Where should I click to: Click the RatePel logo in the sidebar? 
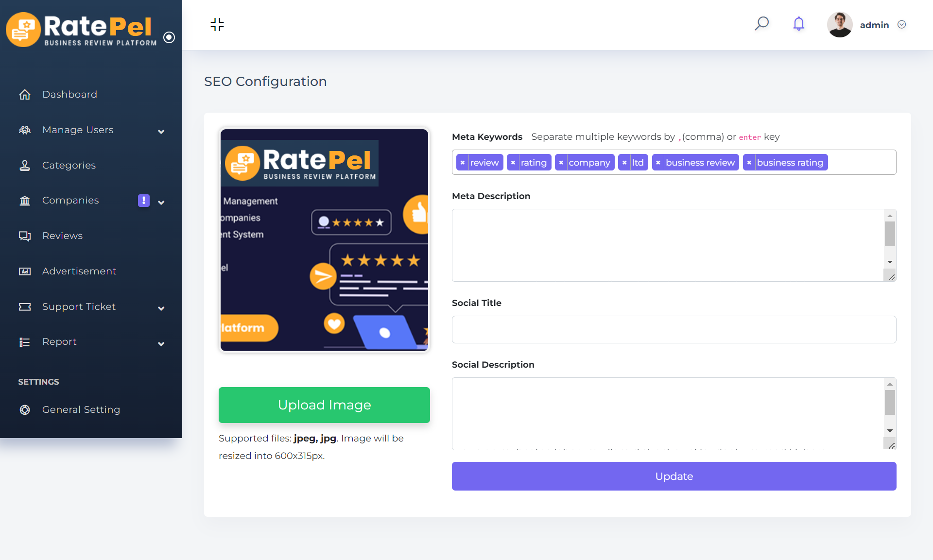[x=81, y=29]
